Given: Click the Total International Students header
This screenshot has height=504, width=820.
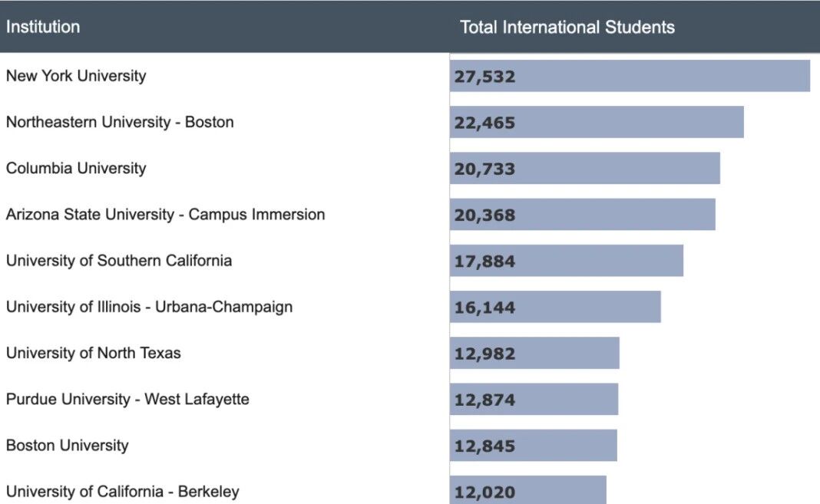Looking at the screenshot, I should click(x=567, y=28).
